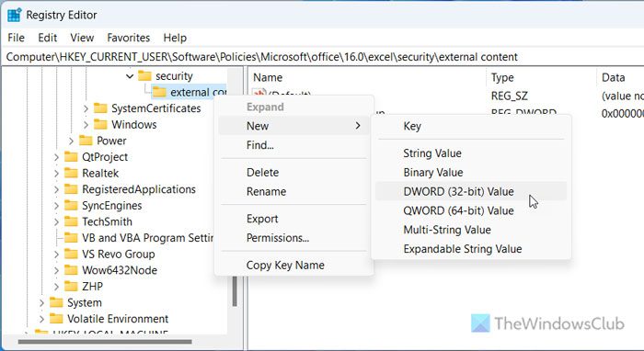Click the SystemCertificates folder icon
The width and height of the screenshot is (644, 351).
pyautogui.click(x=100, y=108)
